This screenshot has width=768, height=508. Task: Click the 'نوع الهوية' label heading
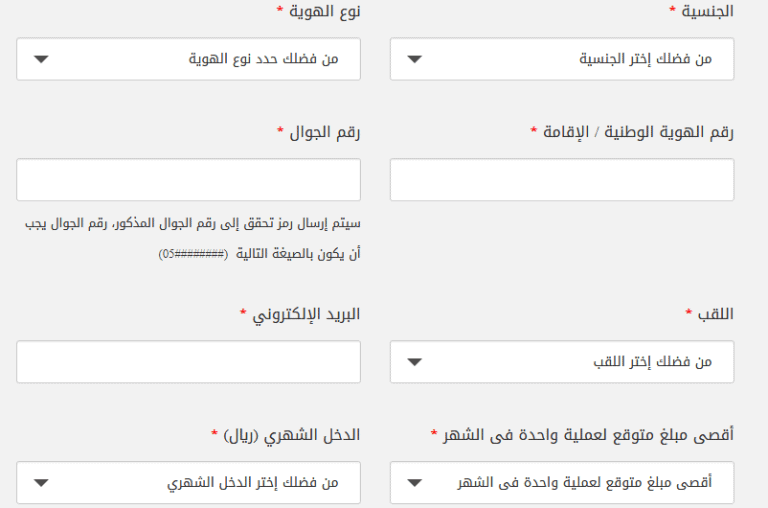coord(324,11)
